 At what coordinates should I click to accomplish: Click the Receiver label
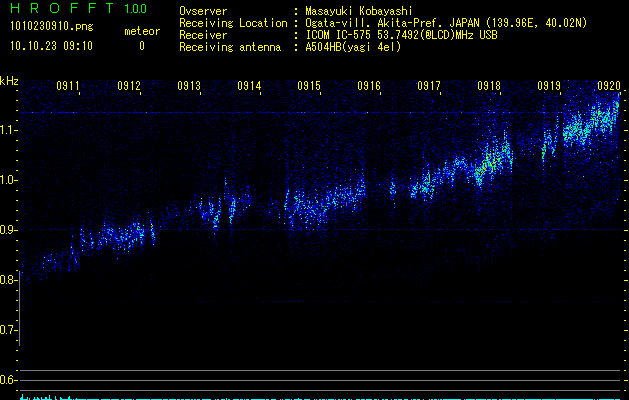pos(203,35)
